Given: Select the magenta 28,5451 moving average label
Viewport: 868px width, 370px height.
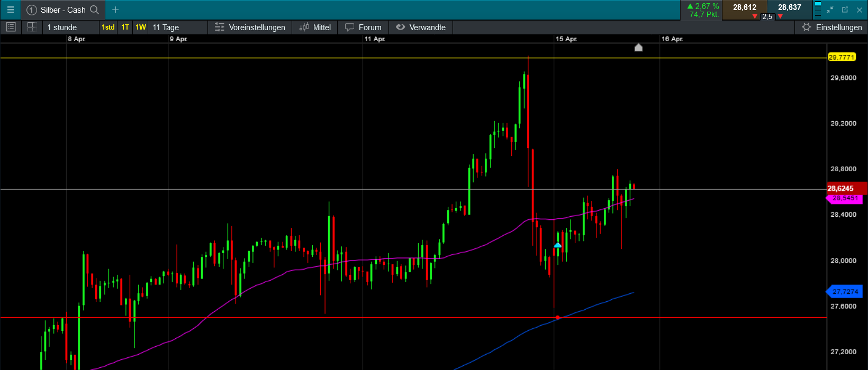Looking at the screenshot, I should click(844, 198).
